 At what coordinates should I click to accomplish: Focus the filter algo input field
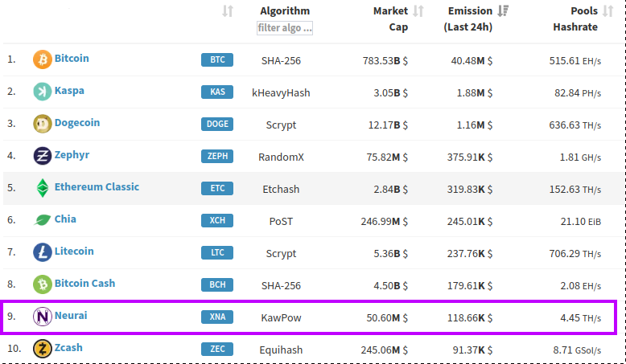pyautogui.click(x=285, y=28)
